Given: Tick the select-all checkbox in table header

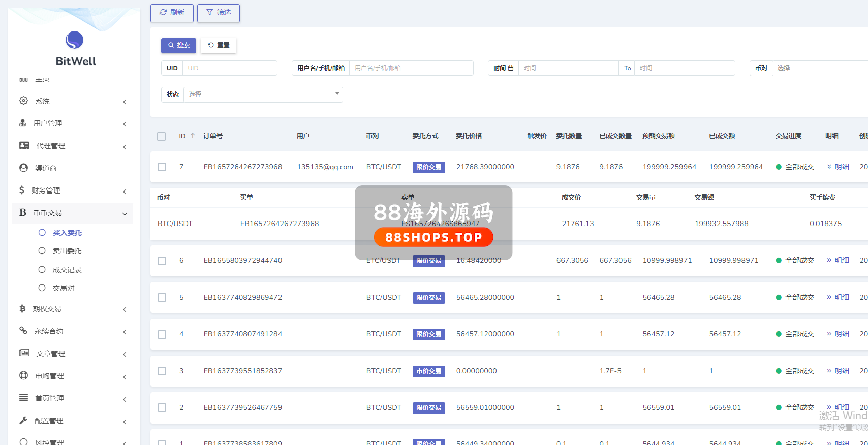Looking at the screenshot, I should coord(162,136).
